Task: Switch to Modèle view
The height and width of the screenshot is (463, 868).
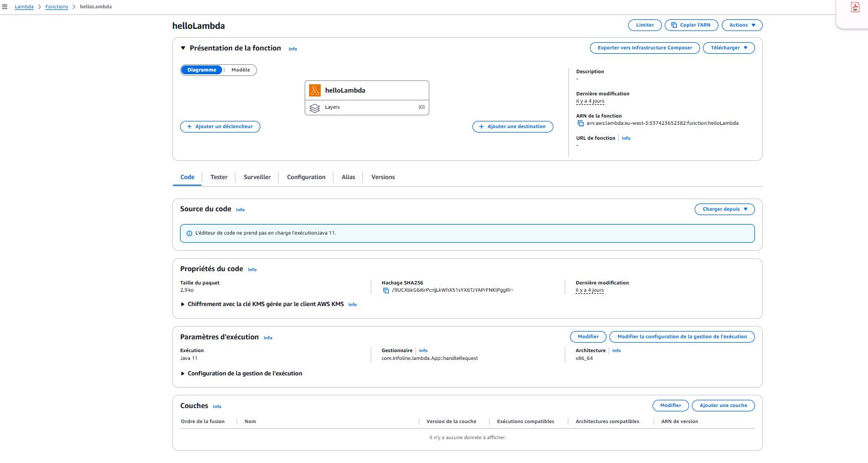Action: pyautogui.click(x=240, y=70)
